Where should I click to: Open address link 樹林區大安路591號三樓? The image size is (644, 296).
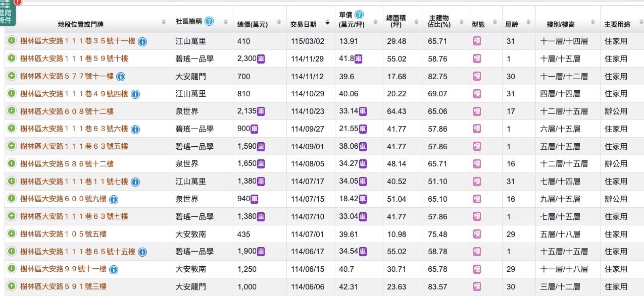pos(63,287)
